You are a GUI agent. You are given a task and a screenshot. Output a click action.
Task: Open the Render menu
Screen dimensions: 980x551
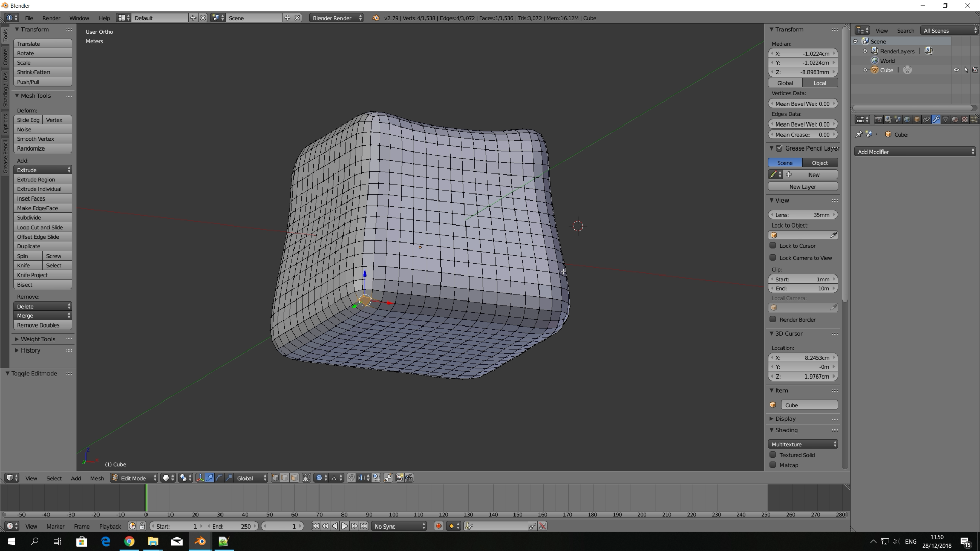(x=51, y=18)
